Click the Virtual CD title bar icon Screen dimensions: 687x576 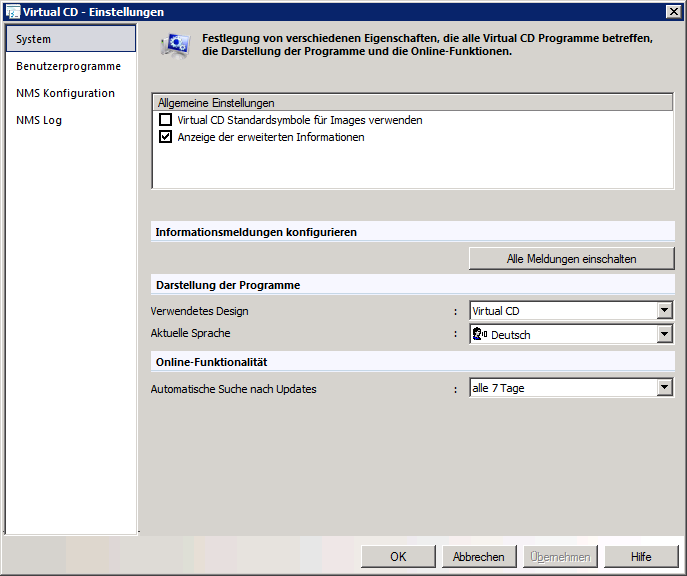(12, 12)
